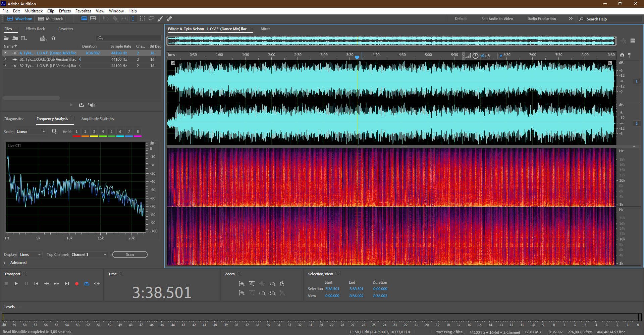
Task: Open the Scale dropdown set to Linear
Action: pos(31,131)
